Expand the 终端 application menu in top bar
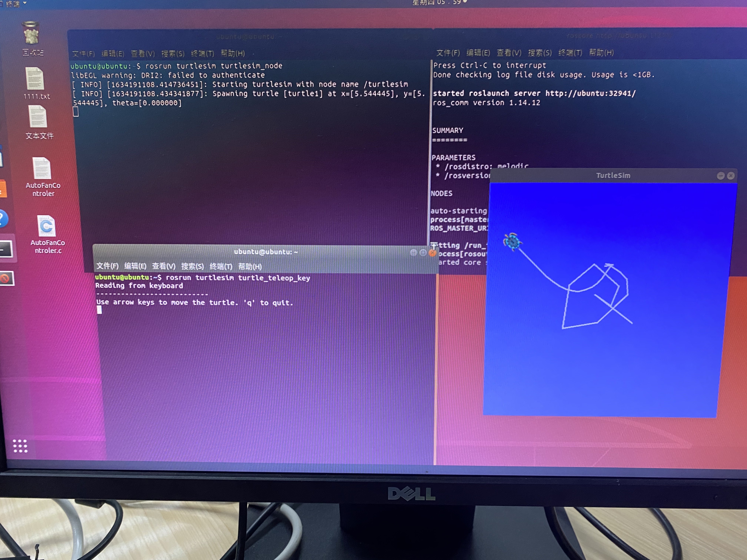Screen dimensions: 747x560 14,4
